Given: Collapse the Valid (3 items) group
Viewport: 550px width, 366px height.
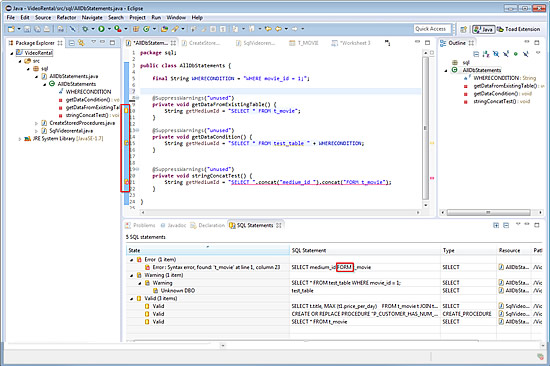Looking at the screenshot, I should pos(132,299).
